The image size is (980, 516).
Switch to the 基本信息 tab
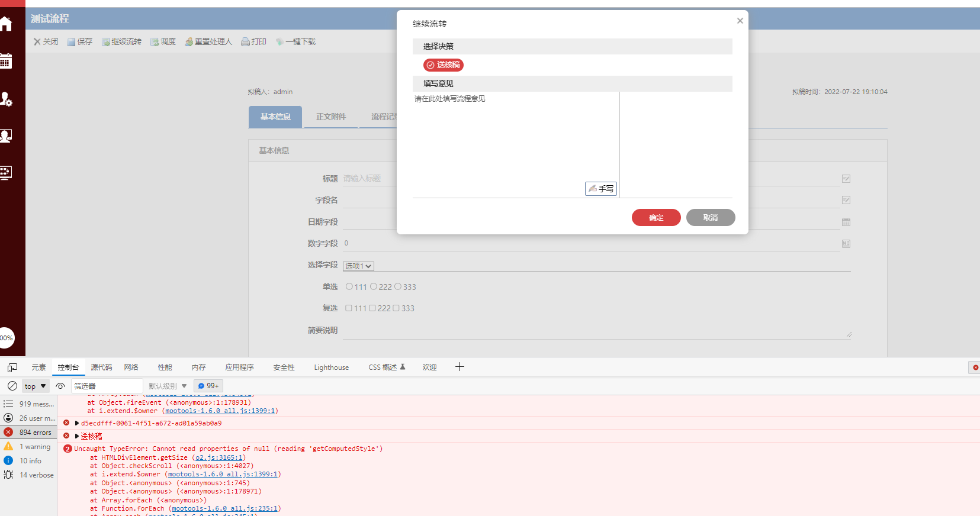pos(275,117)
